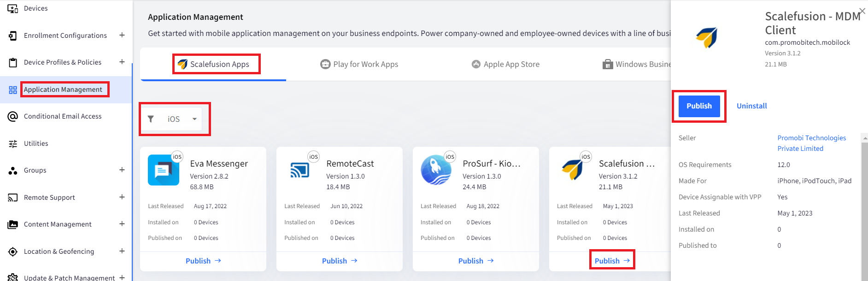
Task: Click the Utilities sliders icon
Action: 13,143
